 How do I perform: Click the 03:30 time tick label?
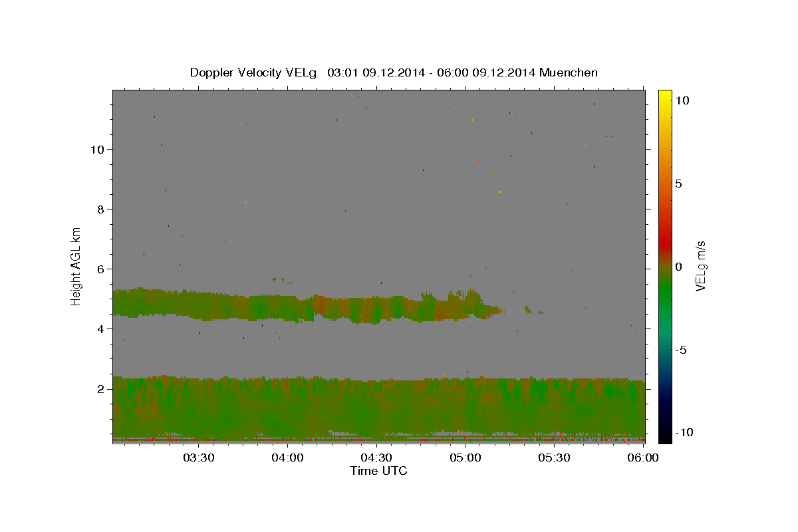coord(198,458)
